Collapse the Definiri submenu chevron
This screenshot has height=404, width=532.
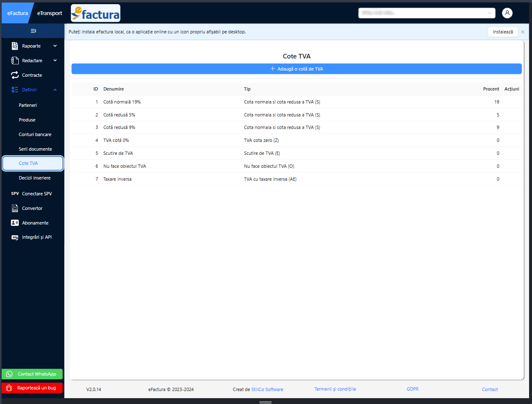[55, 90]
